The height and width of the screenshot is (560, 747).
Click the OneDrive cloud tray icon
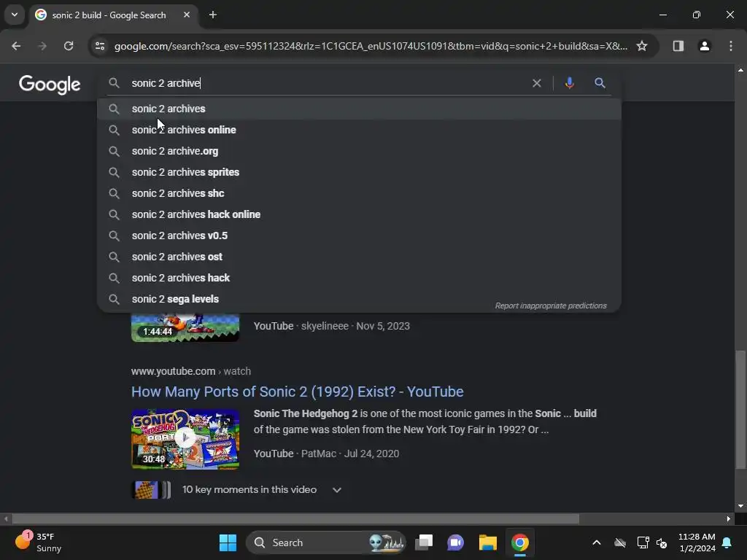tap(620, 542)
